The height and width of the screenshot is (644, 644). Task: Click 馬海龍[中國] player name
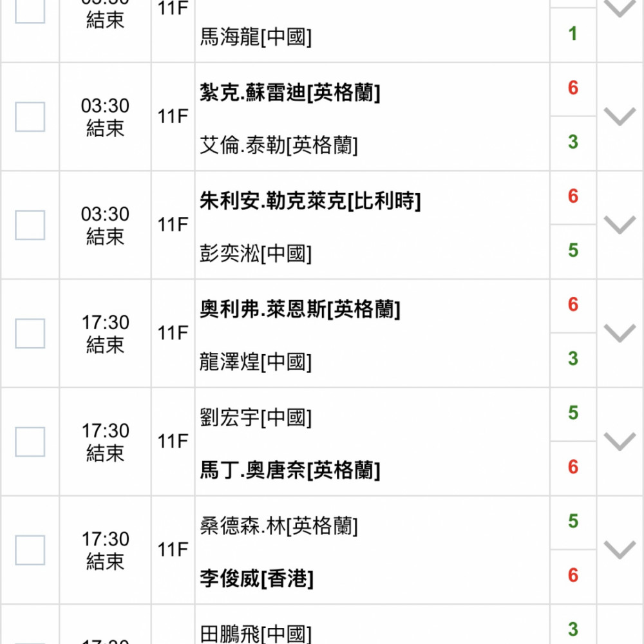click(x=256, y=37)
